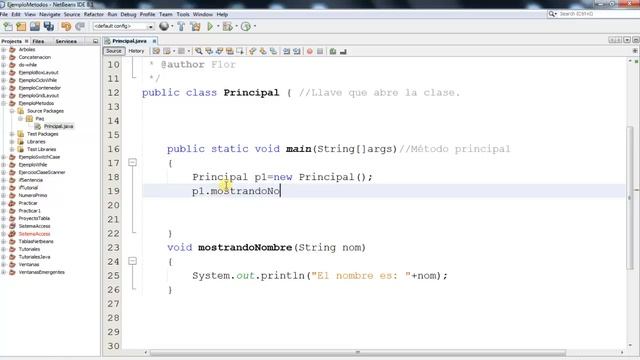Click the editor Find Selection magnifier icon
The image size is (640, 360).
(x=199, y=51)
